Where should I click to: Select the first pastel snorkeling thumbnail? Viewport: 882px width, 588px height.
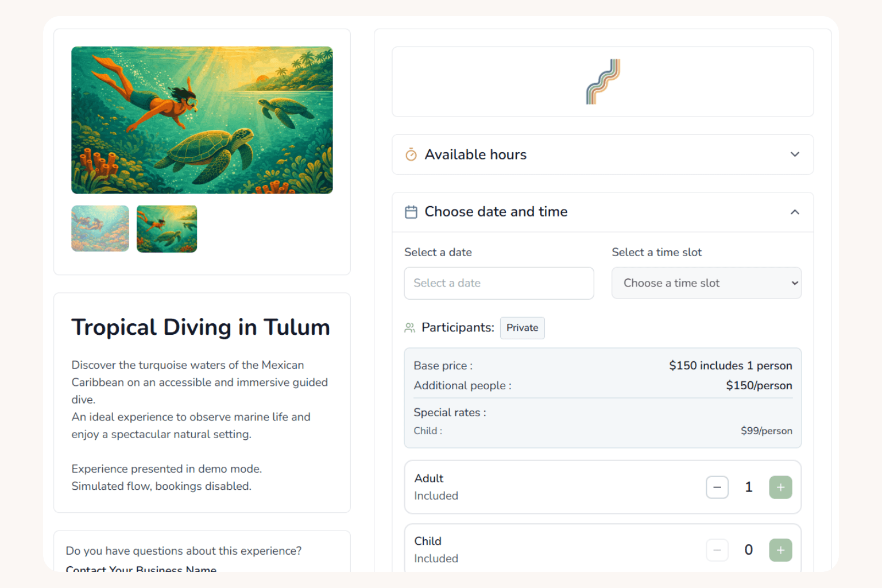100,229
